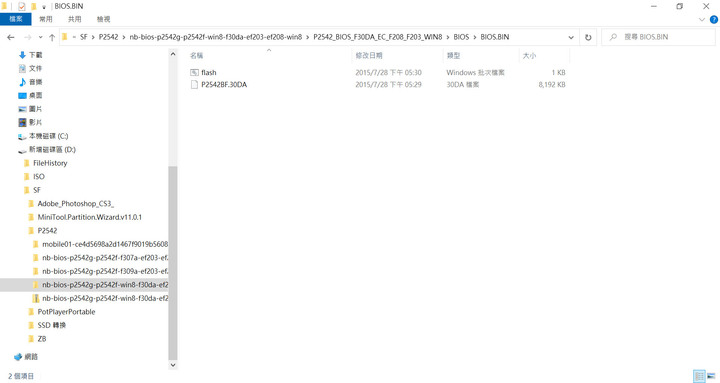Click the Back navigation arrow

pos(11,37)
